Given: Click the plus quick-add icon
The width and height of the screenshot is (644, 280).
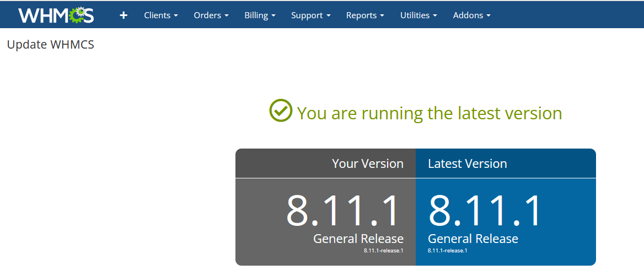Looking at the screenshot, I should click(124, 15).
